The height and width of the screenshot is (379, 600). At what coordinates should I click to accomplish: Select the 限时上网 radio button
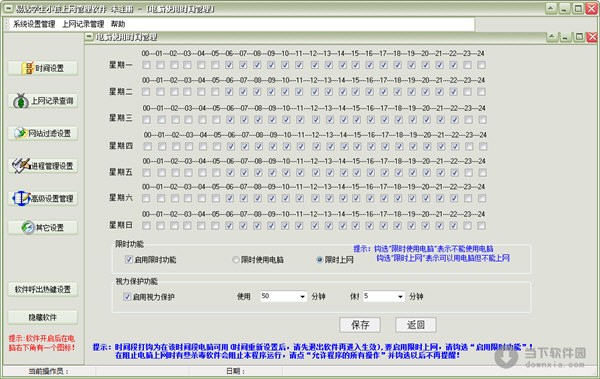click(320, 260)
